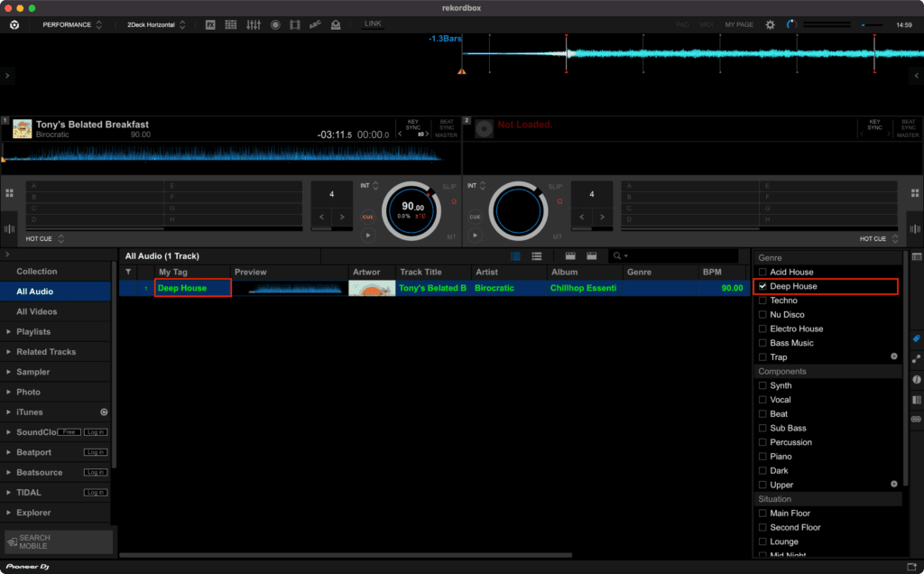Image resolution: width=924 pixels, height=574 pixels.
Task: Show the mixer panel icon
Action: point(253,24)
